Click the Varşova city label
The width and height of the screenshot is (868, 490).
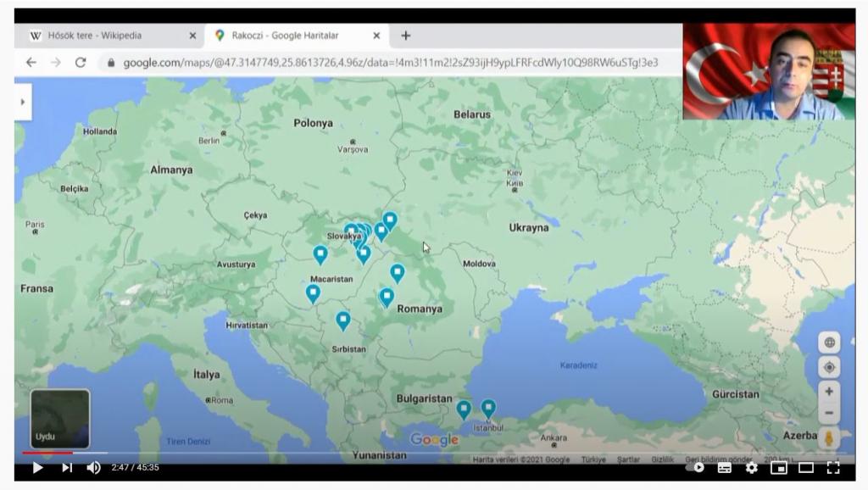pos(353,149)
